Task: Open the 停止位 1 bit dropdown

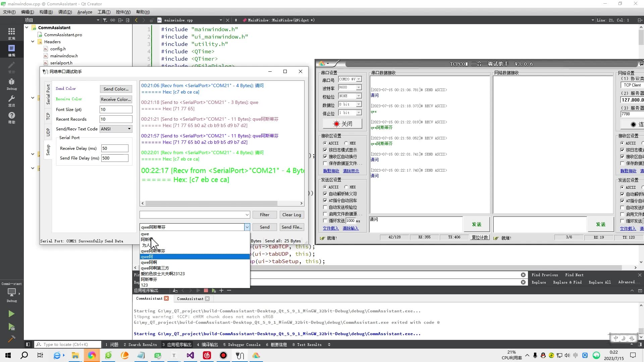Action: point(359,113)
